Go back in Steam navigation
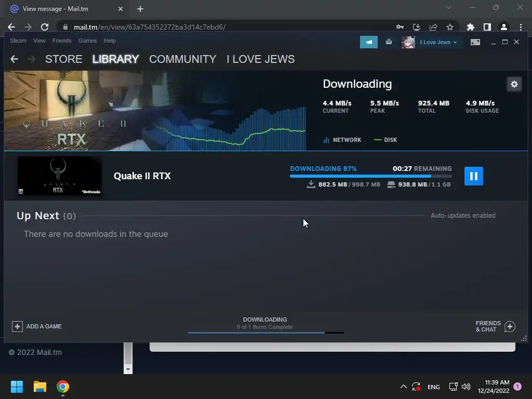Viewport: 532px width, 399px height. coord(14,59)
